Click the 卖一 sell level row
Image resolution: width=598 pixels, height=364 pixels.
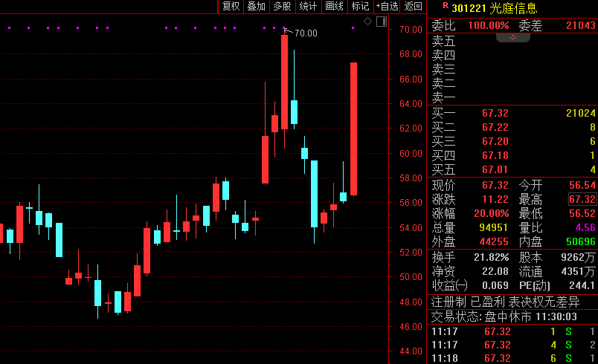click(512, 97)
